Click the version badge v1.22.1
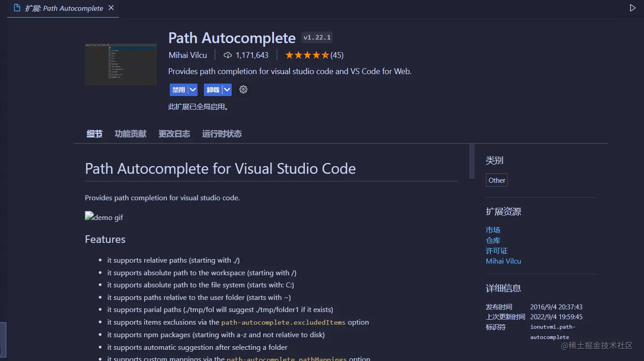 click(x=317, y=38)
